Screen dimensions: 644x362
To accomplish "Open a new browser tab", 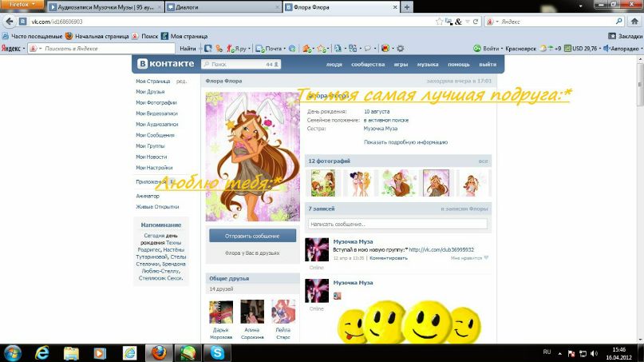I will [407, 7].
